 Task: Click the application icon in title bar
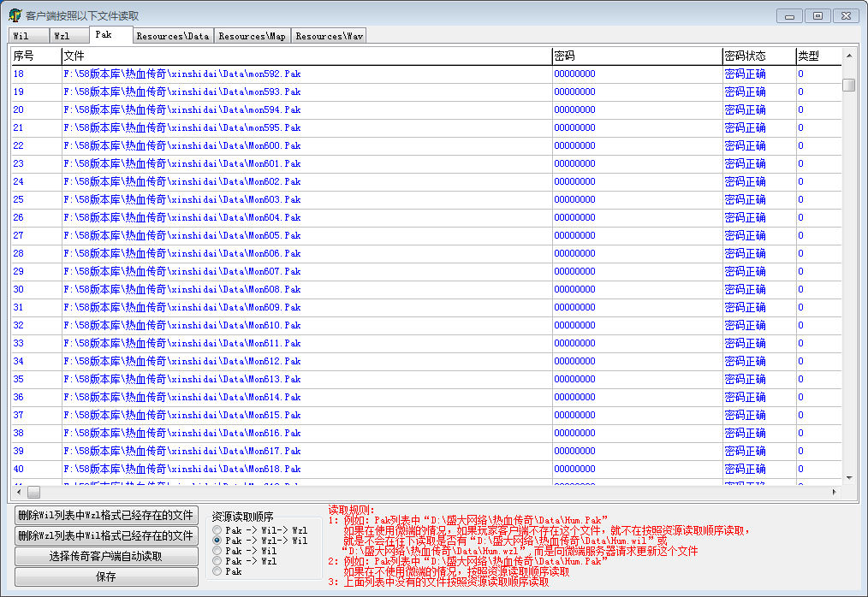[15, 15]
